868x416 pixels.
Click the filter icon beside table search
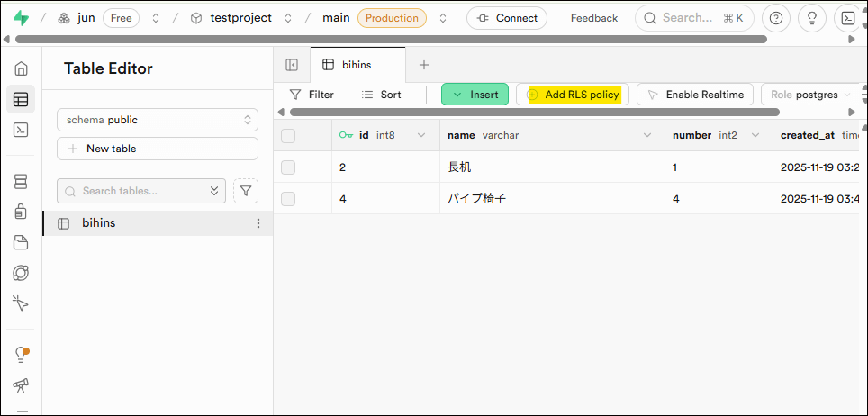[245, 191]
